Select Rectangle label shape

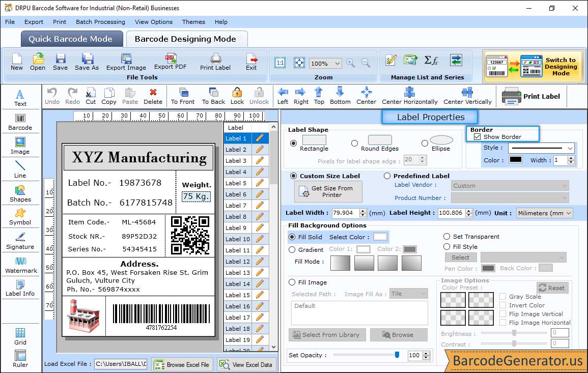point(294,143)
